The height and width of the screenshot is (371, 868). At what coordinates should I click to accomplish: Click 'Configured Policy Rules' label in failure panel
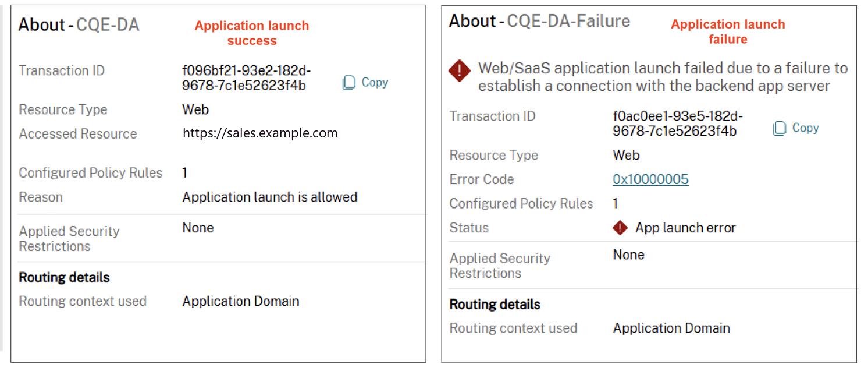point(521,204)
